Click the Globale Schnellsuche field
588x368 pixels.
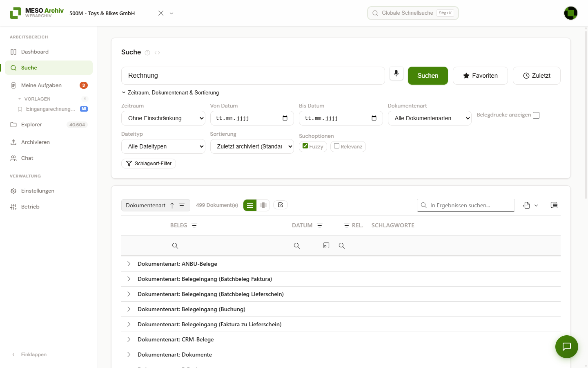tap(413, 13)
